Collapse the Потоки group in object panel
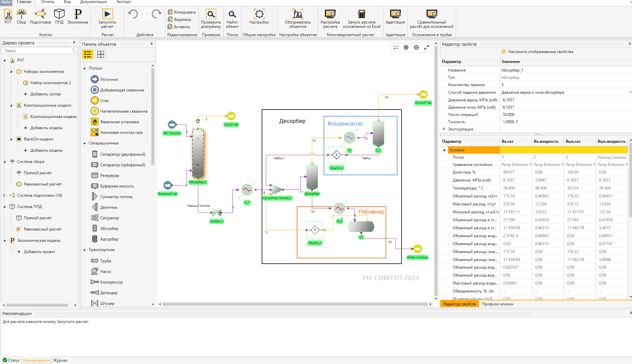Image resolution: width=632 pixels, height=364 pixels. (x=84, y=68)
